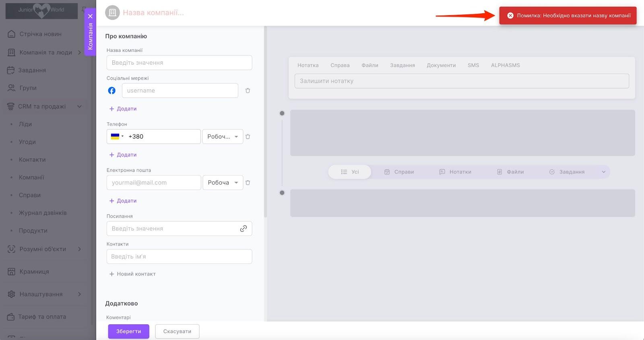
Task: Switch to the Завдання tab
Action: pos(402,65)
